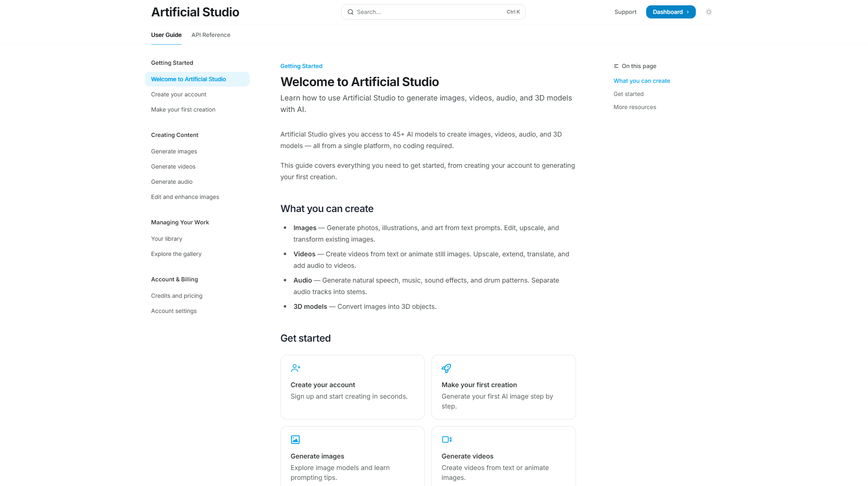Screen dimensions: 868x486
Task: Open Edit and enhance images page
Action: point(185,197)
